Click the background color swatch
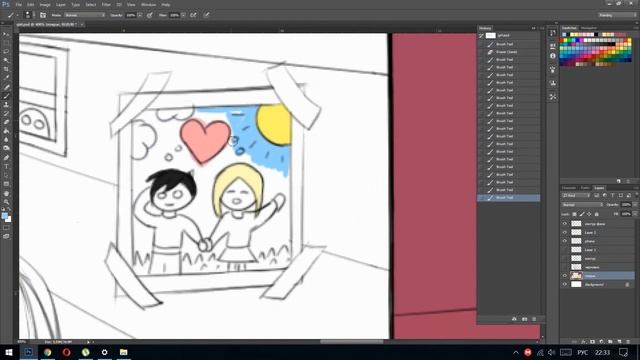640x360 pixels. tap(8, 219)
